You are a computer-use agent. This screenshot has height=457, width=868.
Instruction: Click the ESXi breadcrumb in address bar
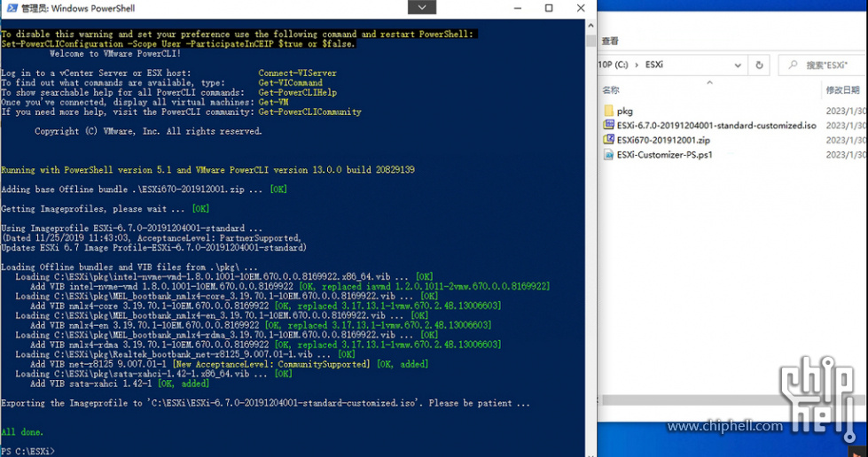pos(653,65)
